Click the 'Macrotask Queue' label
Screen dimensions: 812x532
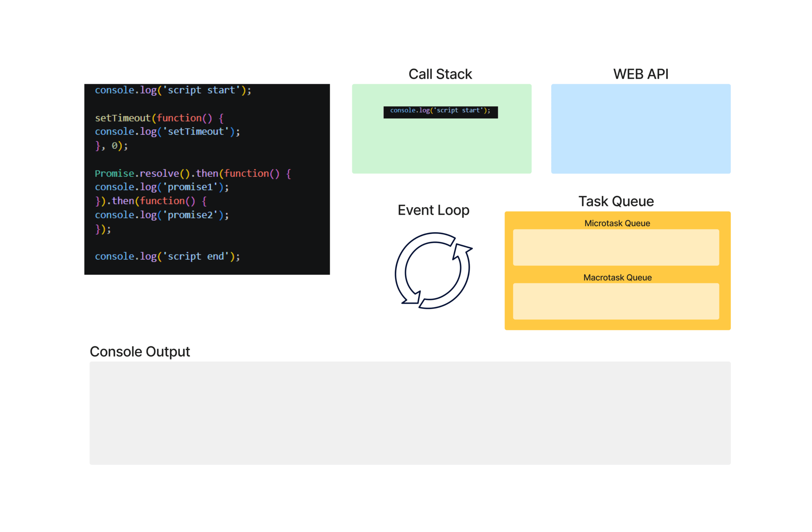(x=617, y=277)
